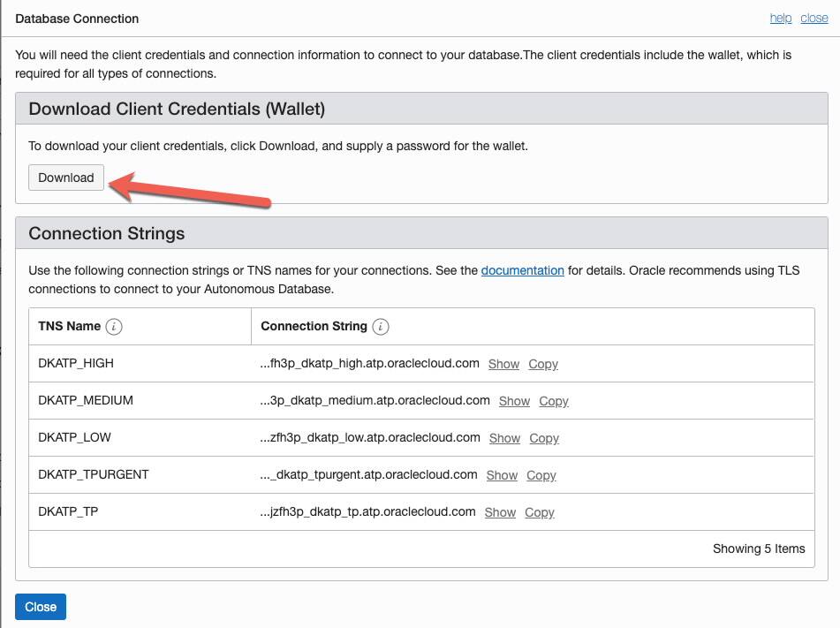Image resolution: width=840 pixels, height=628 pixels.
Task: Copy the DKATP_TP connection string
Action: pyautogui.click(x=540, y=512)
